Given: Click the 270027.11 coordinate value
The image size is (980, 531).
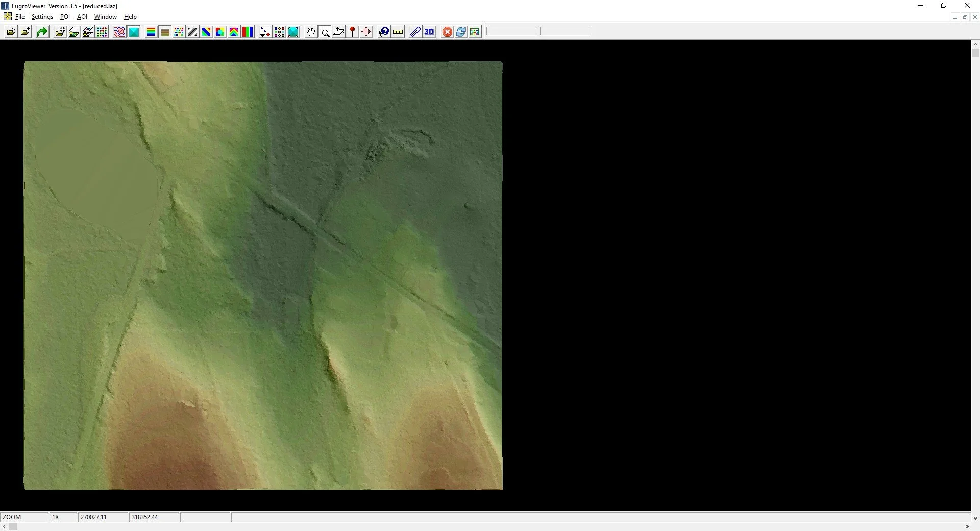Looking at the screenshot, I should [93, 517].
